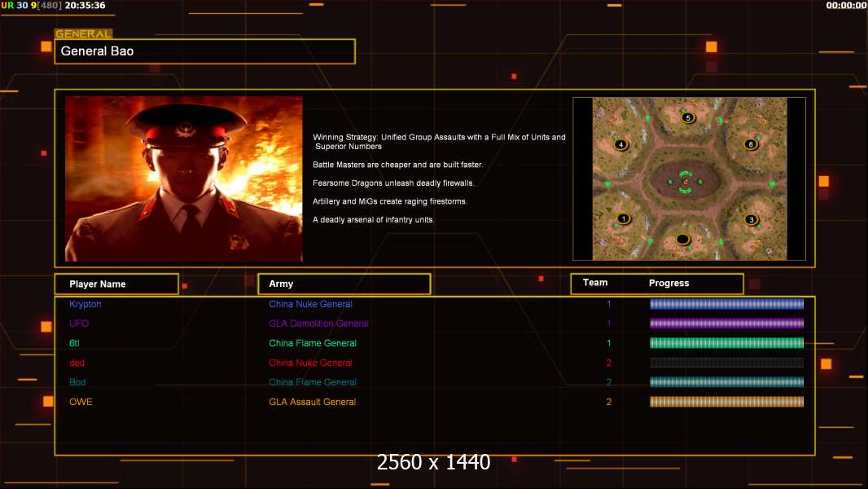Viewport: 868px width, 489px height.
Task: Click Bod's China Flame General army
Action: click(x=313, y=382)
